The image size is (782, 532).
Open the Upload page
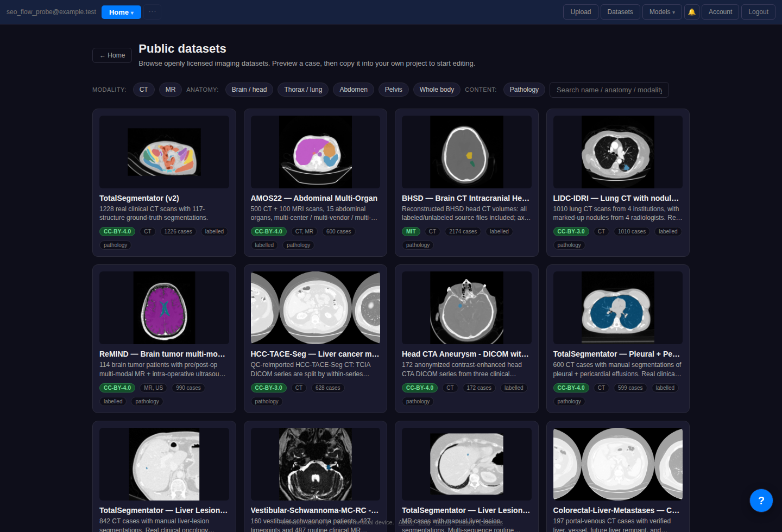click(x=581, y=12)
